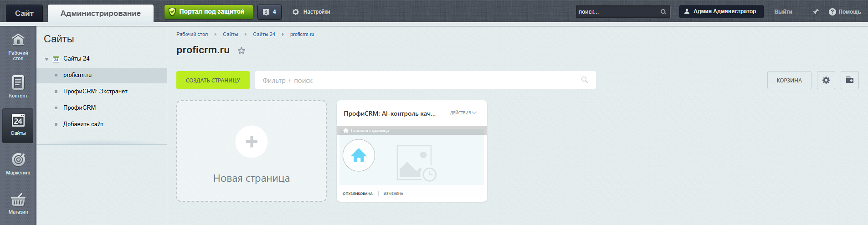This screenshot has width=868, height=225.
Task: Open dropdown arrow after Сайты 24 breadcrumb
Action: tap(282, 34)
